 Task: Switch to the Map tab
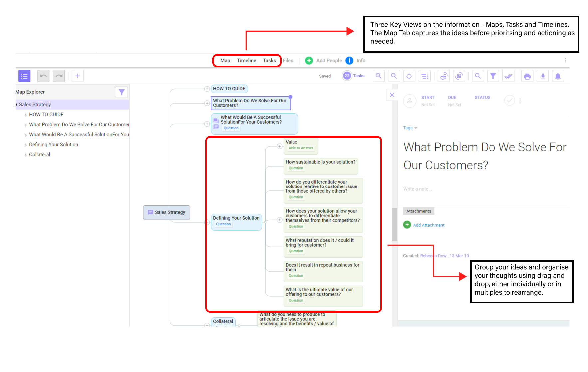click(x=225, y=61)
